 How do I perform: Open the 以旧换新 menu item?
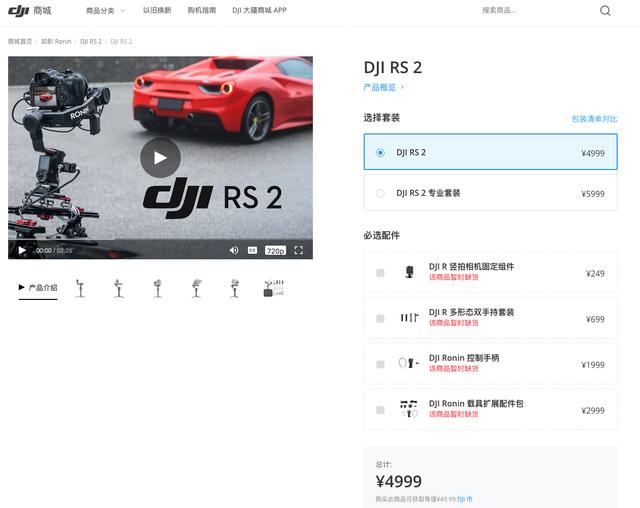point(157,10)
